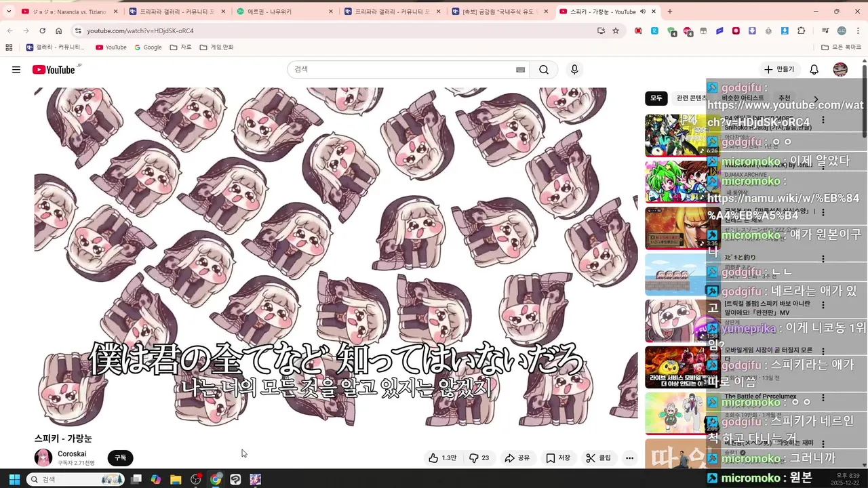The image size is (868, 488).
Task: Switch to 금감원 news tab
Action: [500, 12]
